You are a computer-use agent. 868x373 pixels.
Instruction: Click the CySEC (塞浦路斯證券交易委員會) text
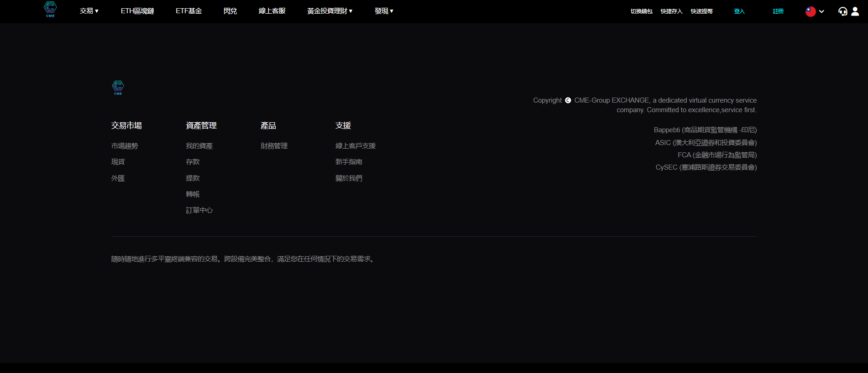point(706,167)
